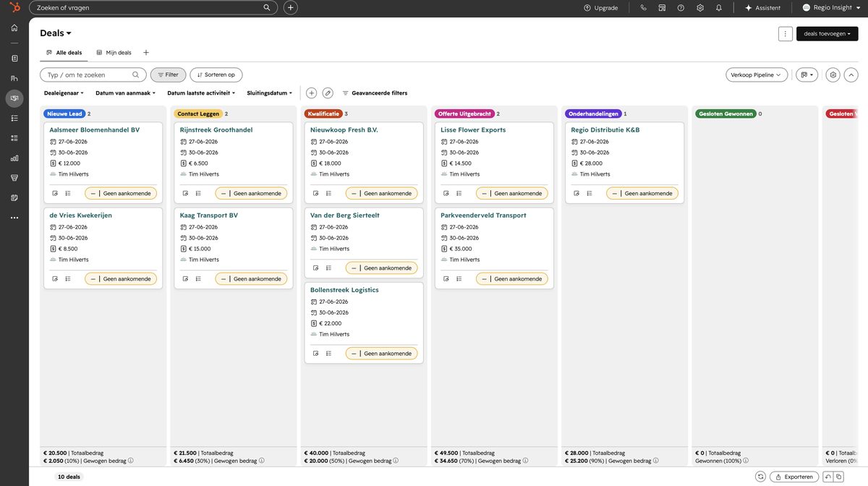The height and width of the screenshot is (486, 868).
Task: Open the settings gear in top bar
Action: click(700, 8)
